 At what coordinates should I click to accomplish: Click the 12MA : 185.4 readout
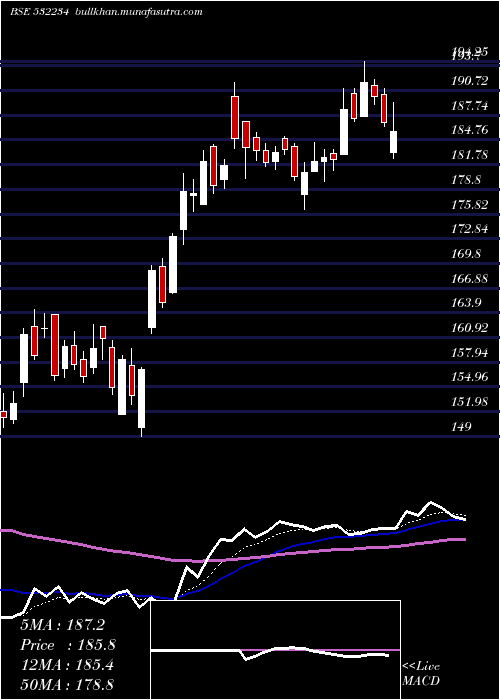coord(66,665)
